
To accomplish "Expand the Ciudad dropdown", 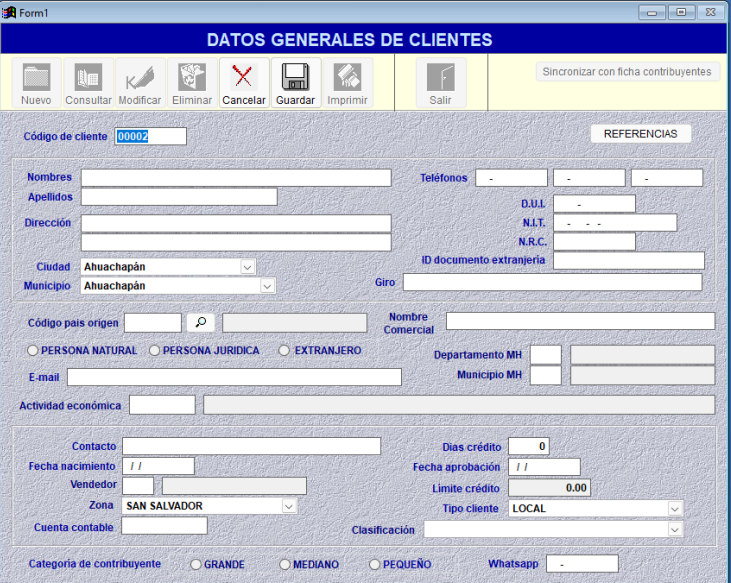I will click(248, 267).
